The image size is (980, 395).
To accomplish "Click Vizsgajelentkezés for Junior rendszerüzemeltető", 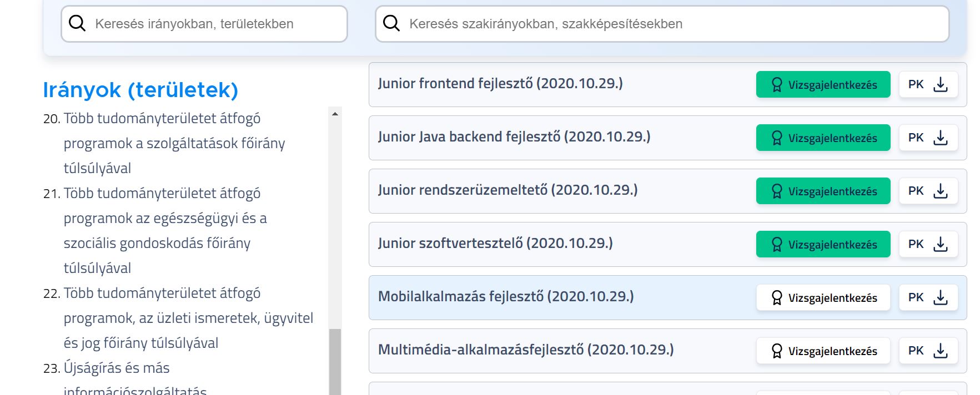I will click(823, 191).
